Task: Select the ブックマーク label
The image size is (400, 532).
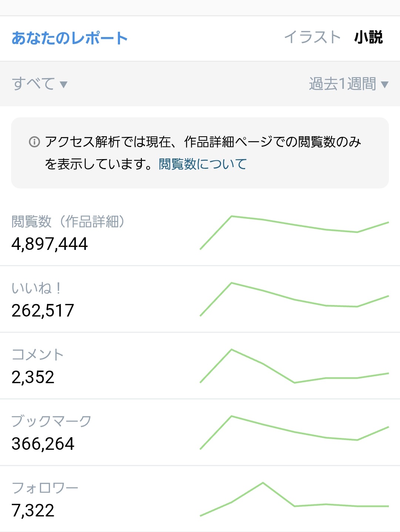Action: click(x=51, y=421)
